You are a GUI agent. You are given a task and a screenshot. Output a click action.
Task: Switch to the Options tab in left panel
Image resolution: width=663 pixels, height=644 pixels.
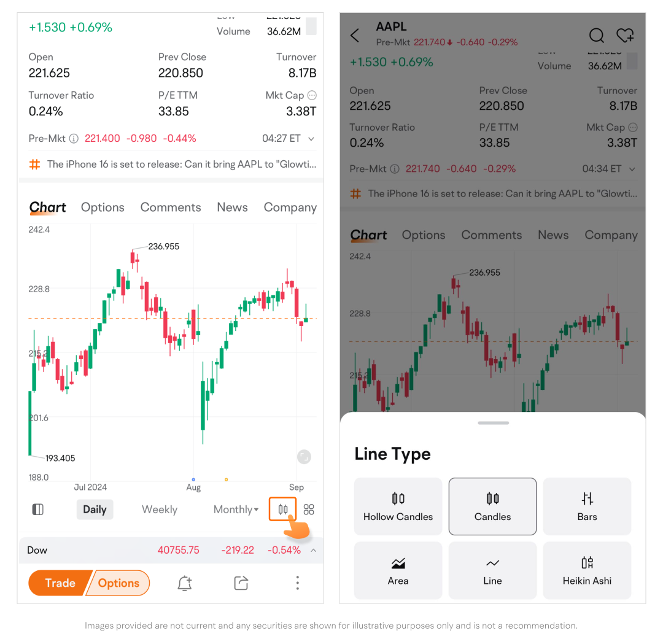[x=103, y=208]
